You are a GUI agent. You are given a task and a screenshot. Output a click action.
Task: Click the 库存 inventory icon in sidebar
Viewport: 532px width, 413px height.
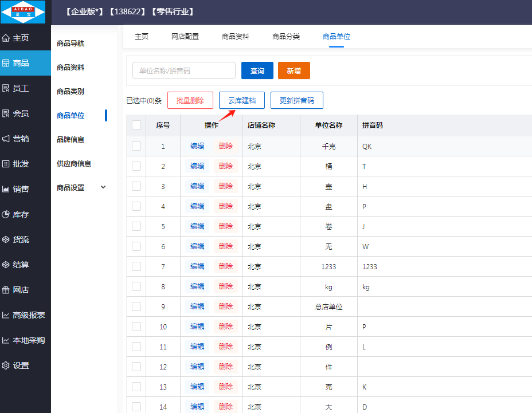pos(6,214)
